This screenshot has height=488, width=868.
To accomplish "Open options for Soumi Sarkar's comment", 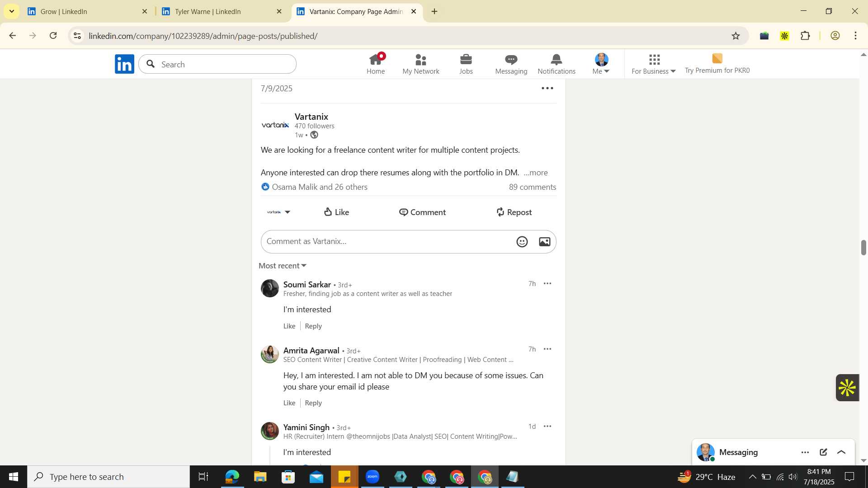I will (x=547, y=284).
